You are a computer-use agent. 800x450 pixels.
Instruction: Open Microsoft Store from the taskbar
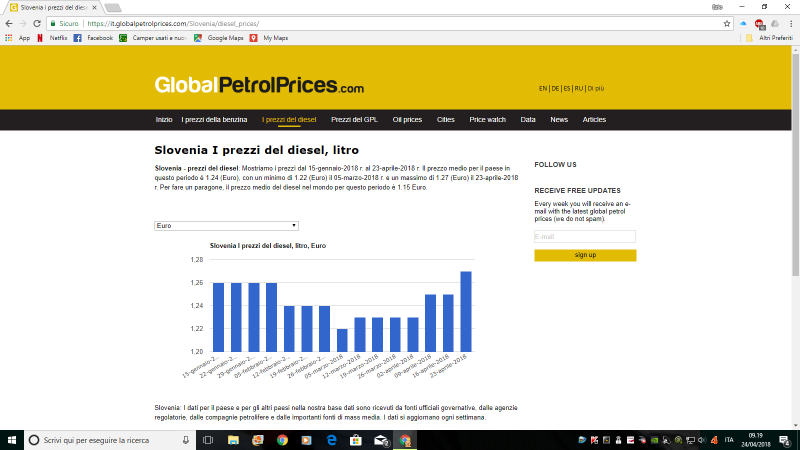[x=356, y=440]
